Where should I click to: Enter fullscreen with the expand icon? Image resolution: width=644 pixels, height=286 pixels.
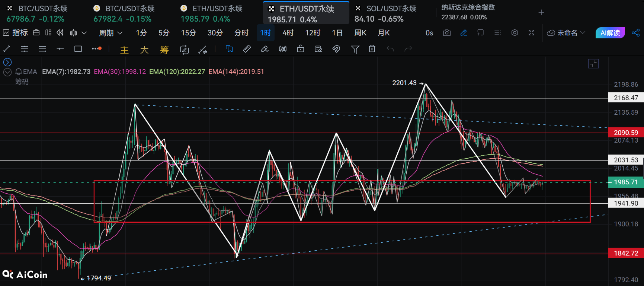pyautogui.click(x=531, y=33)
